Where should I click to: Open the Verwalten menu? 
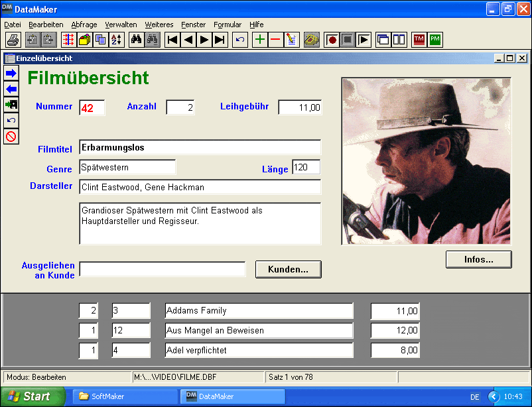tap(121, 25)
